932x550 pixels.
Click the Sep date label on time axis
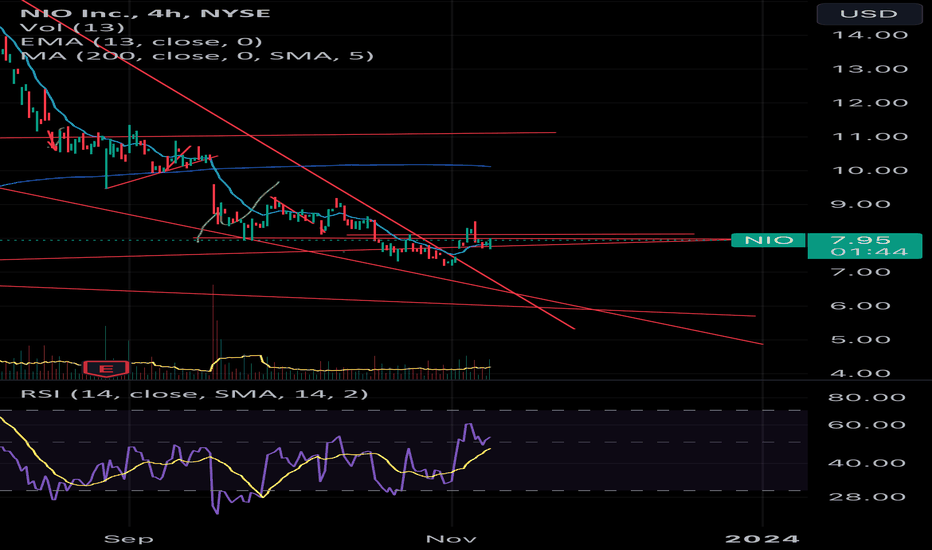point(129,539)
